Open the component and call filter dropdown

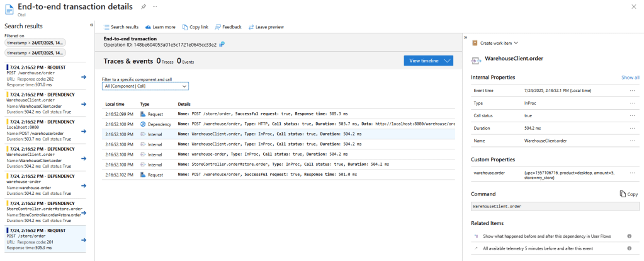click(145, 86)
